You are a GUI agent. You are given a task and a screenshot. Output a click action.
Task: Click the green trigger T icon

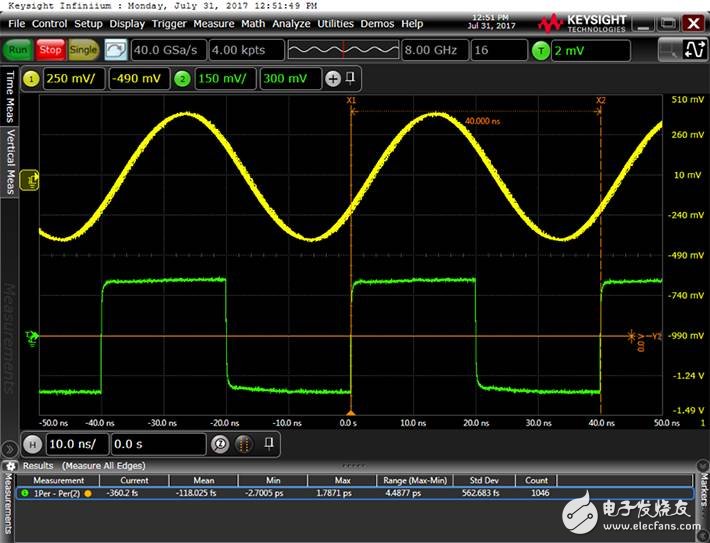pyautogui.click(x=541, y=51)
